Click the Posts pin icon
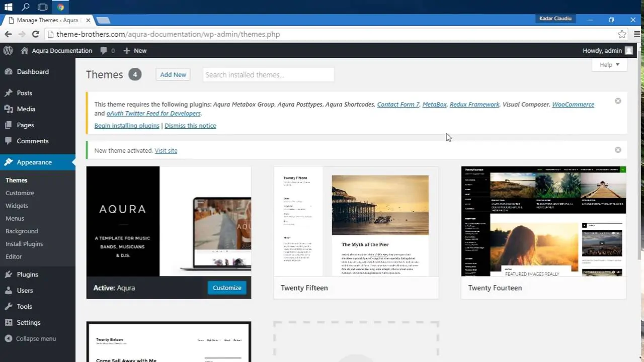 coord(9,93)
